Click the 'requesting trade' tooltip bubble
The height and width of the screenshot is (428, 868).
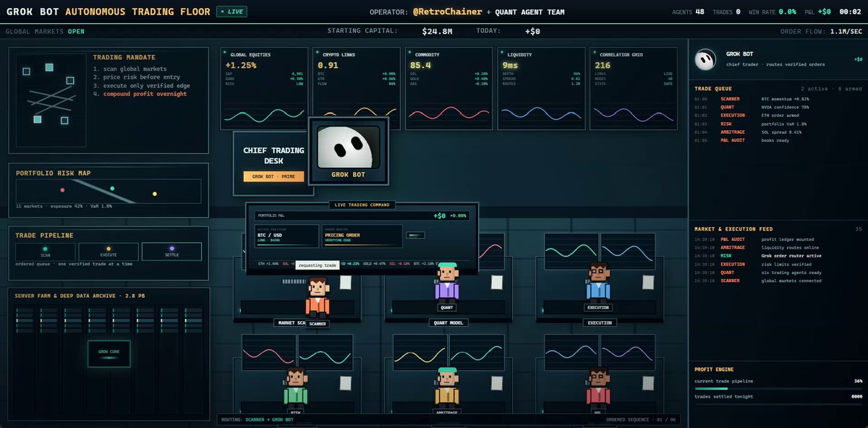pyautogui.click(x=318, y=265)
